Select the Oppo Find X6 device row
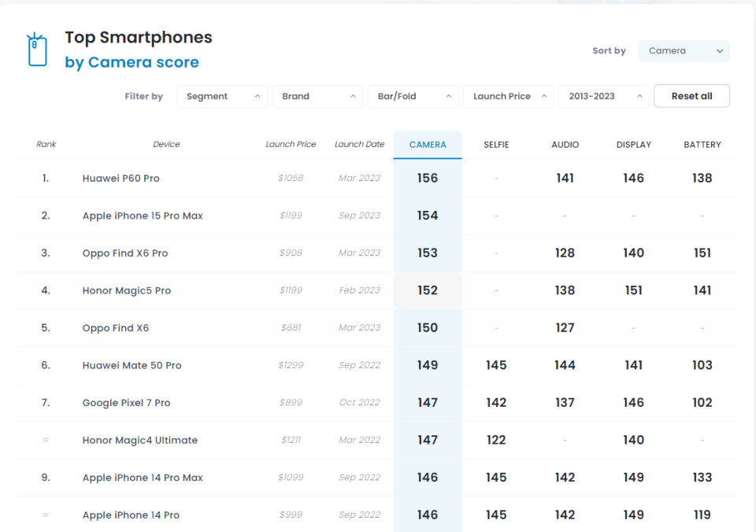This screenshot has height=532, width=756. (376, 327)
